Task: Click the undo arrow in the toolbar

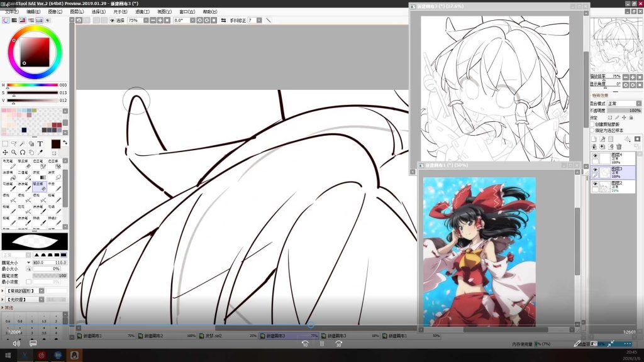Action: [79, 20]
